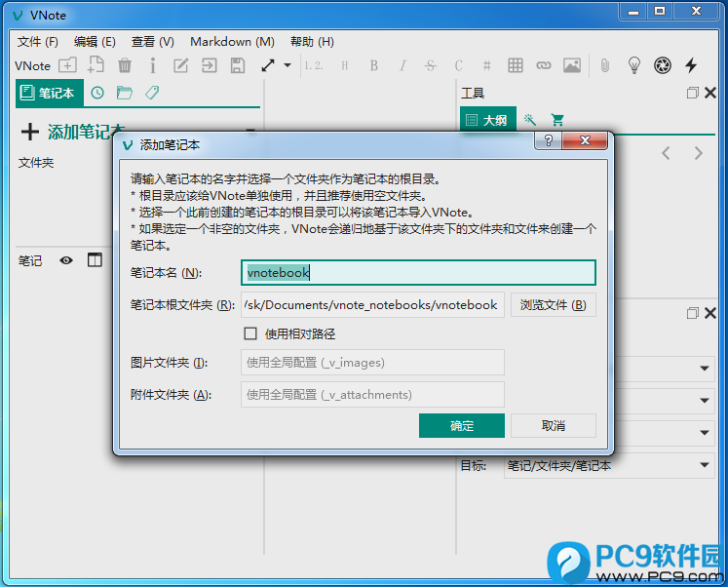Click the insert table icon
This screenshot has width=728, height=587.
pyautogui.click(x=516, y=65)
